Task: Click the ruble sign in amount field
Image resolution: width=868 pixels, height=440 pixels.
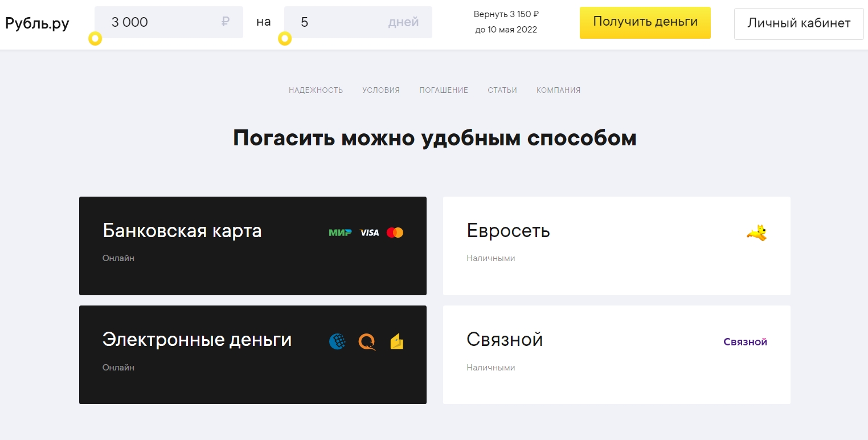Action: coord(225,22)
